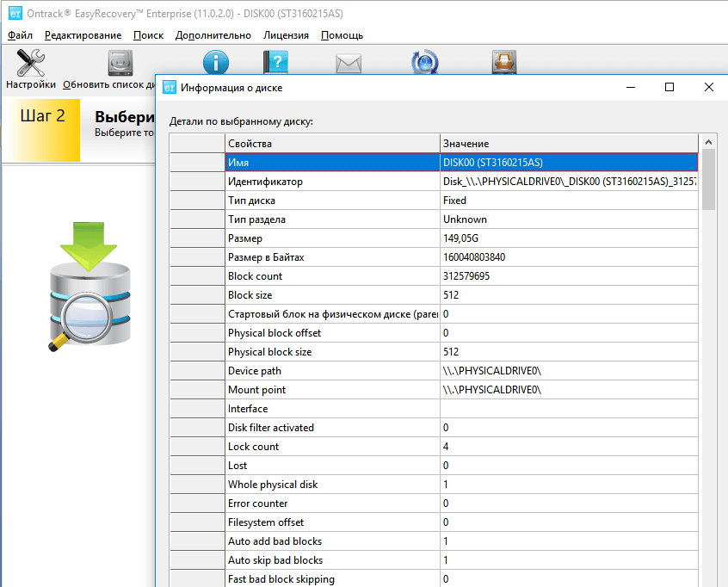Open the Файл menu
This screenshot has width=728, height=587.
(x=21, y=35)
